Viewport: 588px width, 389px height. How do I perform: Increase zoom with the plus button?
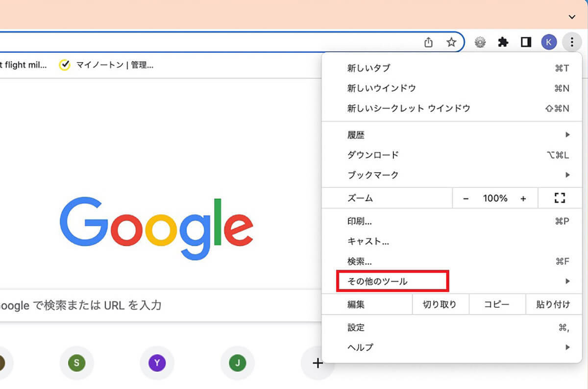pos(523,199)
